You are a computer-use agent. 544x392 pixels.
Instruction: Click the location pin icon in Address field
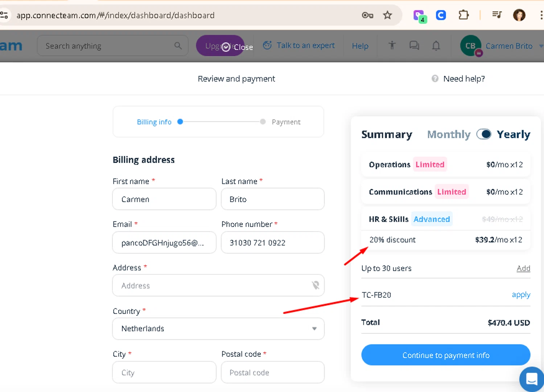[x=316, y=285]
